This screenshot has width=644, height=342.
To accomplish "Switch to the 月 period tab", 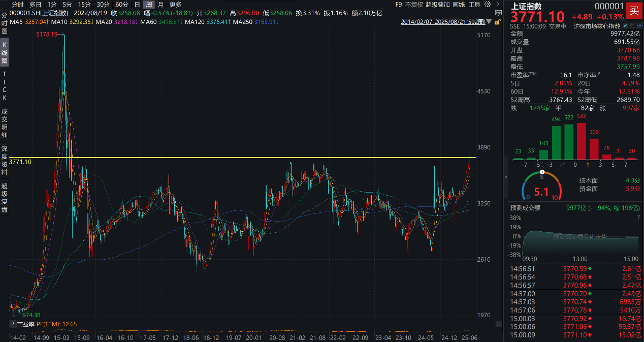I will tap(160, 5).
